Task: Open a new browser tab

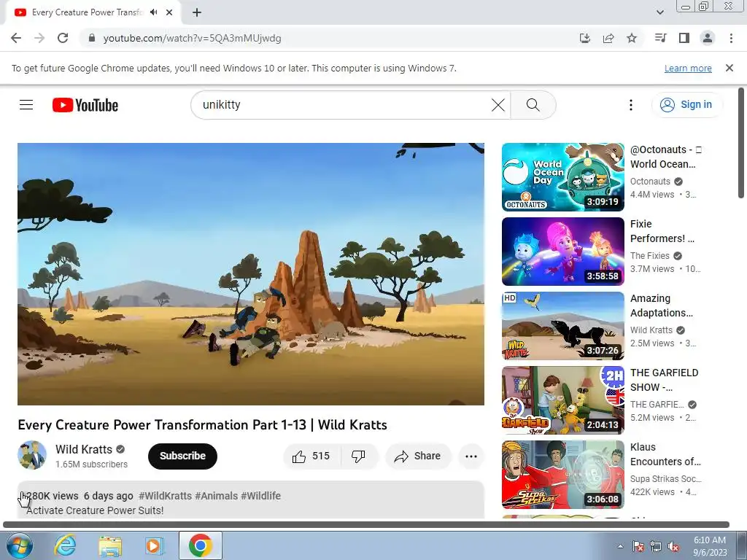Action: [x=197, y=12]
